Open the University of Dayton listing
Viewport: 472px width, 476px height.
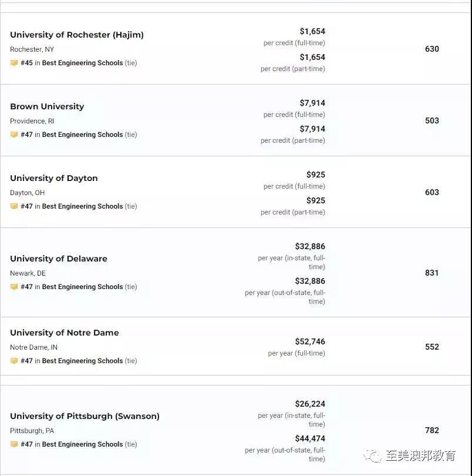tap(53, 178)
